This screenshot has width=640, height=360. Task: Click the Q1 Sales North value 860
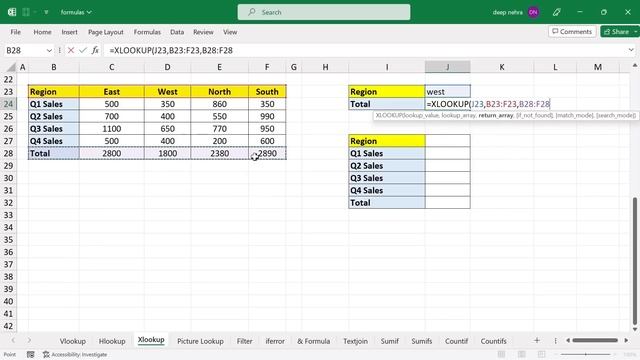click(x=219, y=104)
